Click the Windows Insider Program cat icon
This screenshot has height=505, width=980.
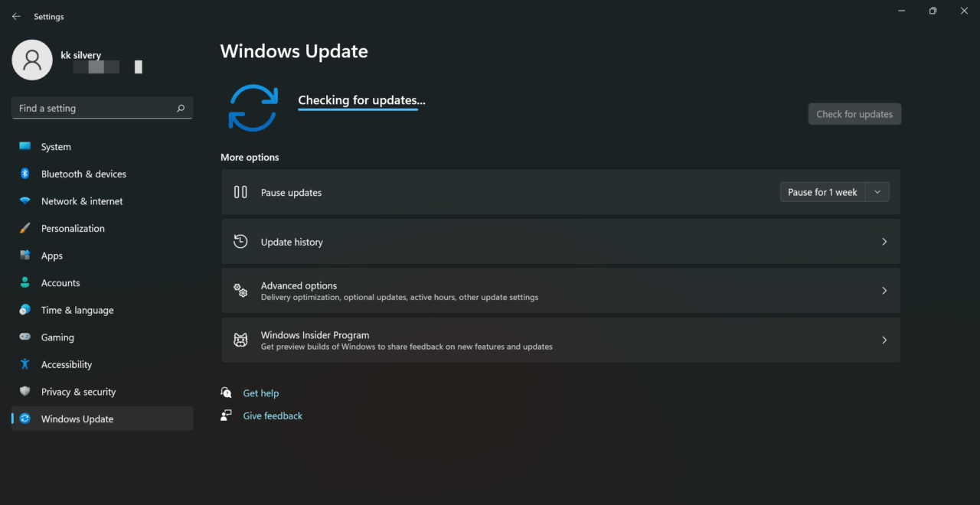240,340
